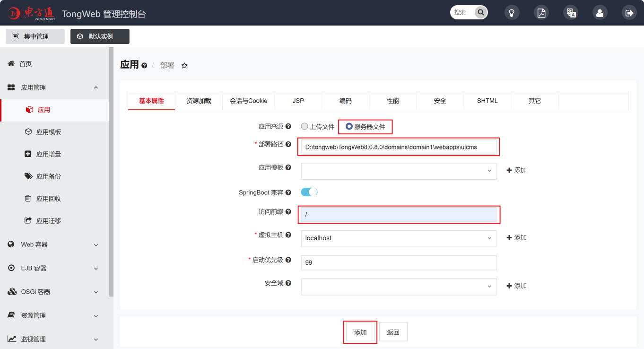Open the 虚拟主机 localhost dropdown
This screenshot has width=644, height=349.
pos(399,238)
